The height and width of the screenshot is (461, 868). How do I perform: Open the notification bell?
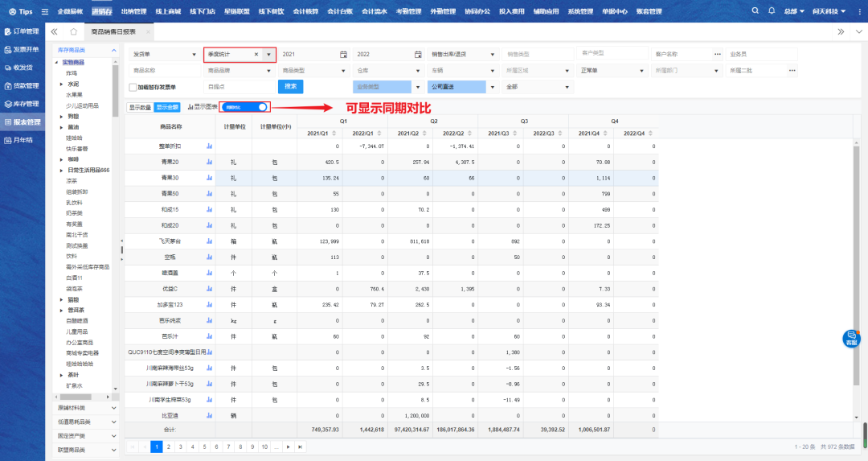point(772,11)
